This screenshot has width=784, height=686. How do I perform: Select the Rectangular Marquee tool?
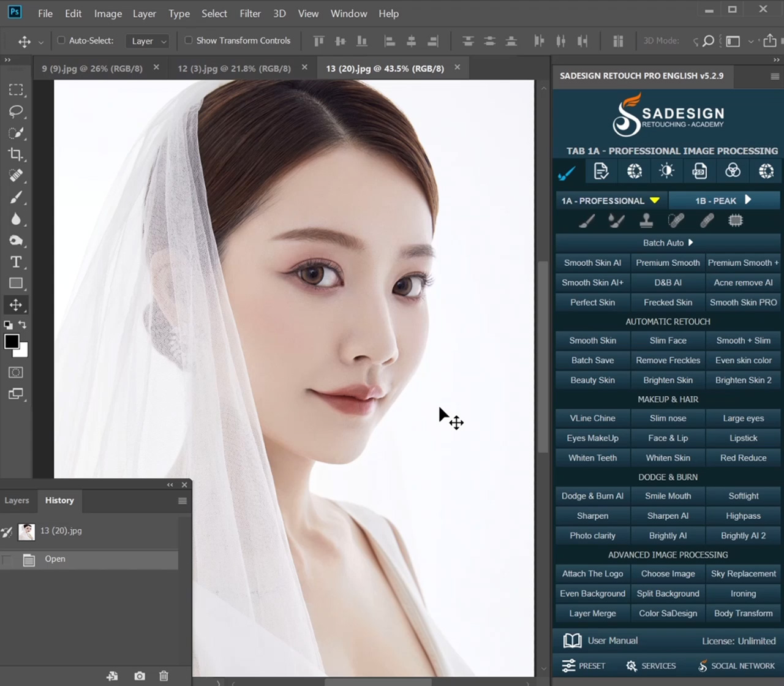(16, 90)
